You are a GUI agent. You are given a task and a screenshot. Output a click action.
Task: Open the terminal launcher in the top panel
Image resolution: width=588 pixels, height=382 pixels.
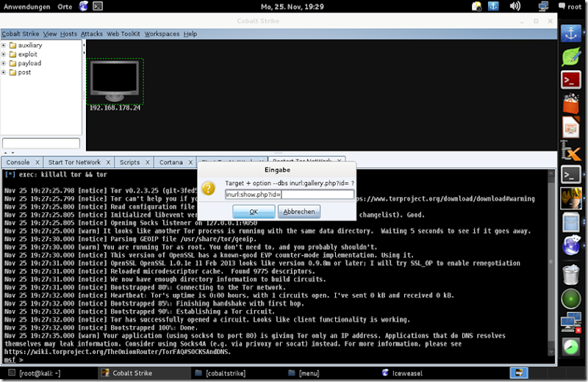click(x=98, y=6)
